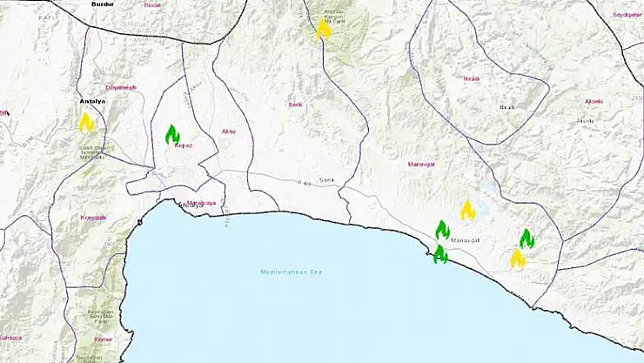Click the Mediterranean Sea label
The image size is (644, 363).
(x=291, y=272)
